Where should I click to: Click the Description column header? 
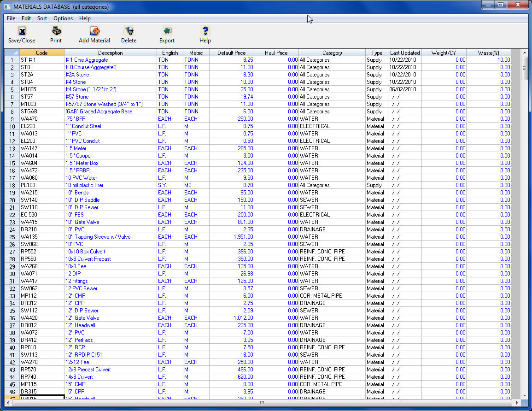pyautogui.click(x=110, y=53)
